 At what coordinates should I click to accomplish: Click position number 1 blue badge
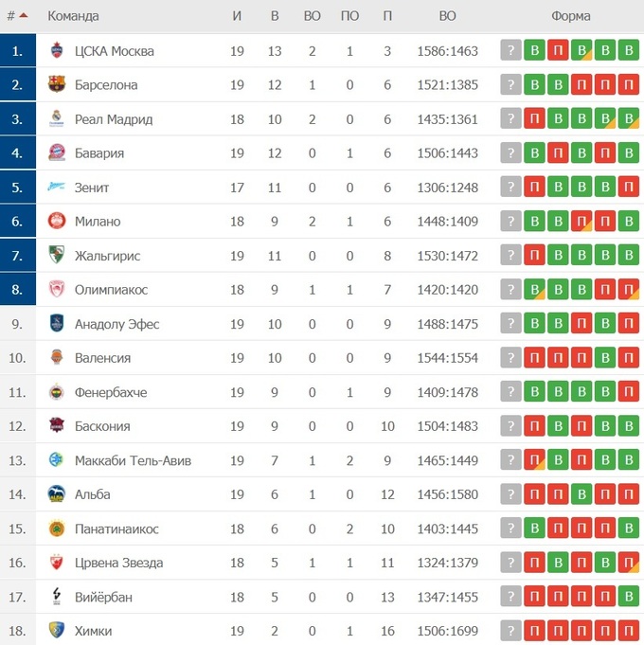18,51
